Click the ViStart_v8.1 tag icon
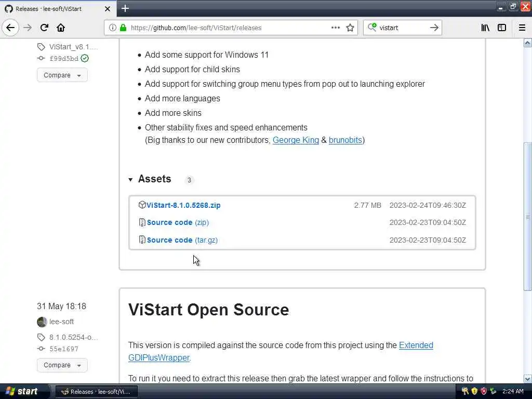532x399 pixels. pyautogui.click(x=41, y=47)
